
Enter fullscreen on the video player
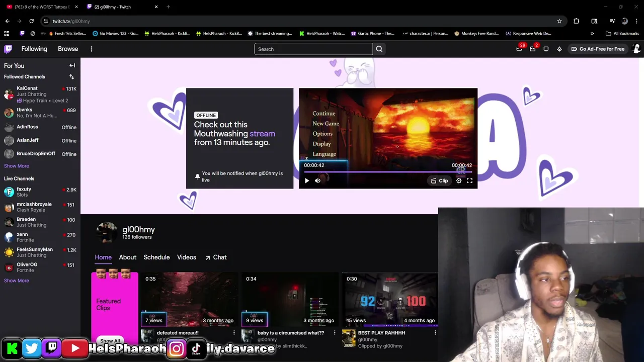click(469, 180)
